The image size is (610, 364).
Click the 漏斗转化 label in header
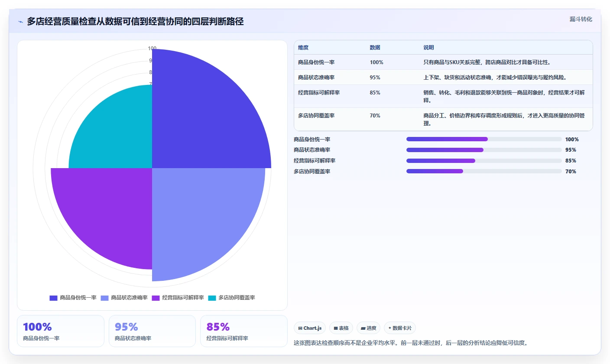pos(581,19)
